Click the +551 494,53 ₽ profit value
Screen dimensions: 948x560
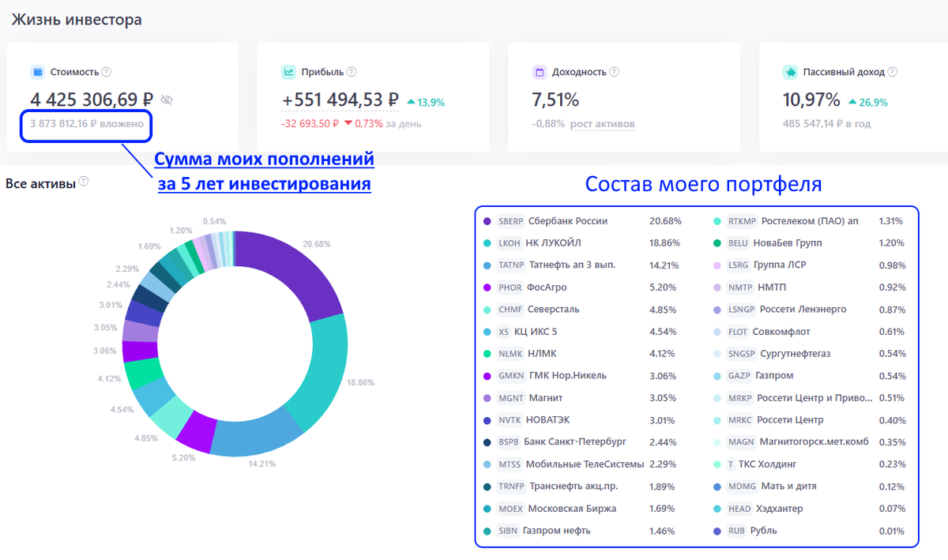pos(340,100)
